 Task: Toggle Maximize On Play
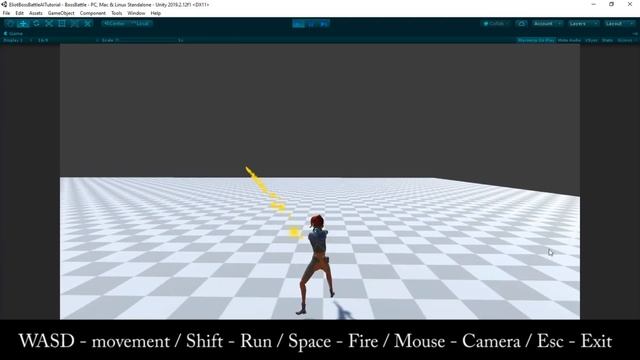coord(536,40)
